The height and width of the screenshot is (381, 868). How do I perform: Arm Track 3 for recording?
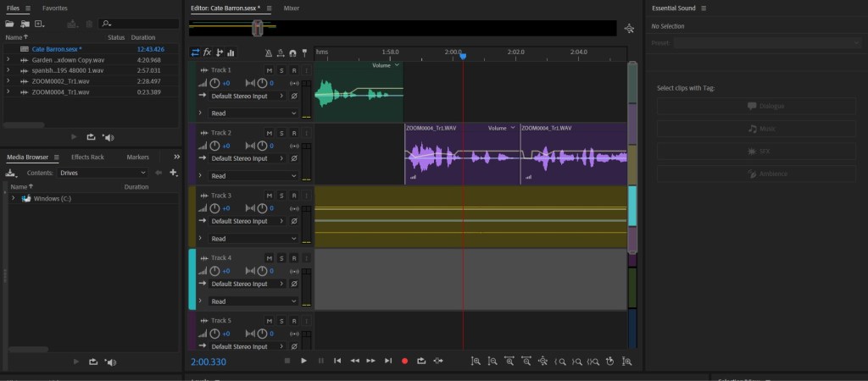[293, 196]
